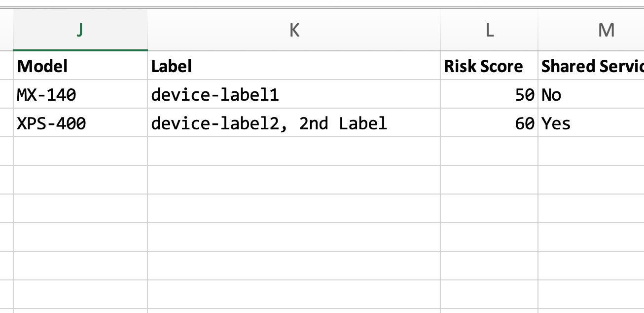Click the empty cell directly below Yes

(x=592, y=152)
